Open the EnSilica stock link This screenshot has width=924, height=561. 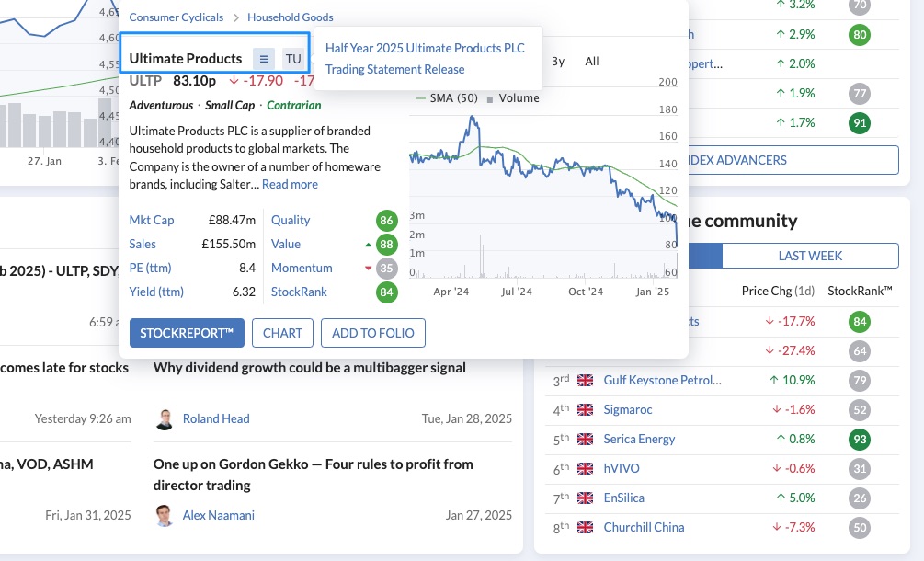(x=623, y=498)
